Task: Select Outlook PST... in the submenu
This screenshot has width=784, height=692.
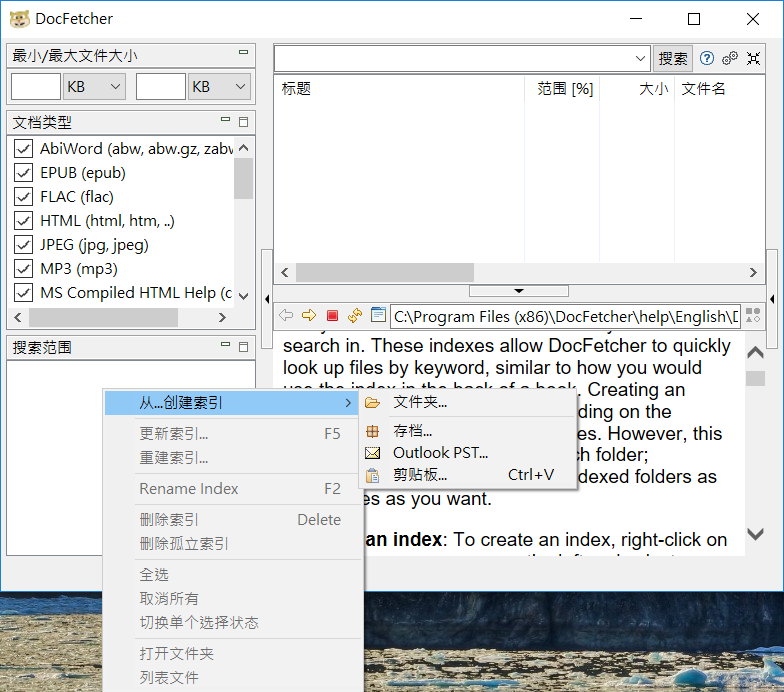Action: click(440, 453)
